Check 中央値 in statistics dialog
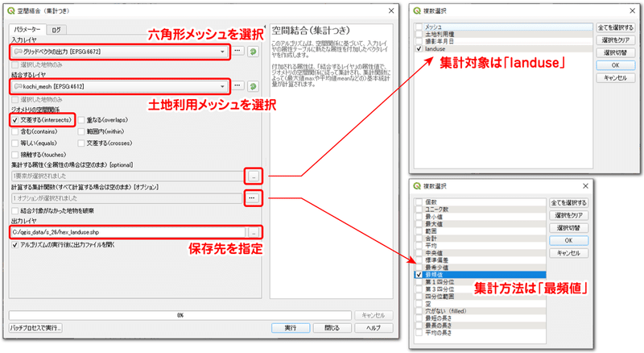This screenshot has height=353, width=644. 419,253
